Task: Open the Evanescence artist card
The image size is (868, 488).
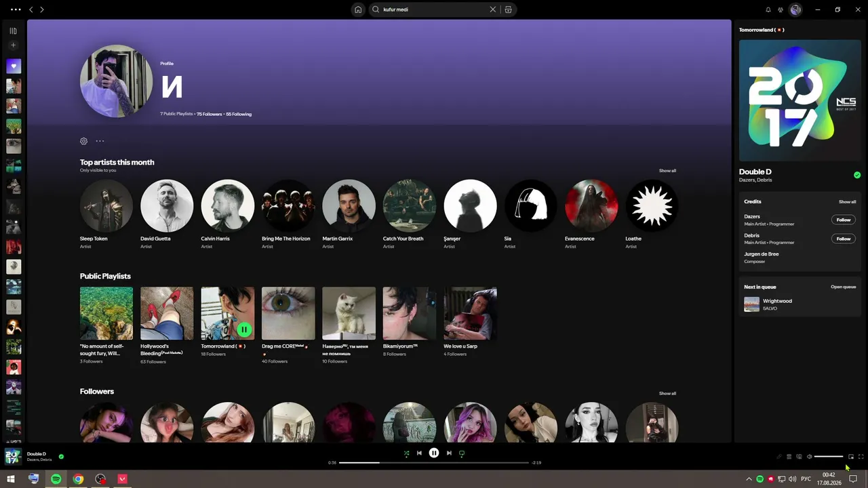Action: (x=591, y=214)
